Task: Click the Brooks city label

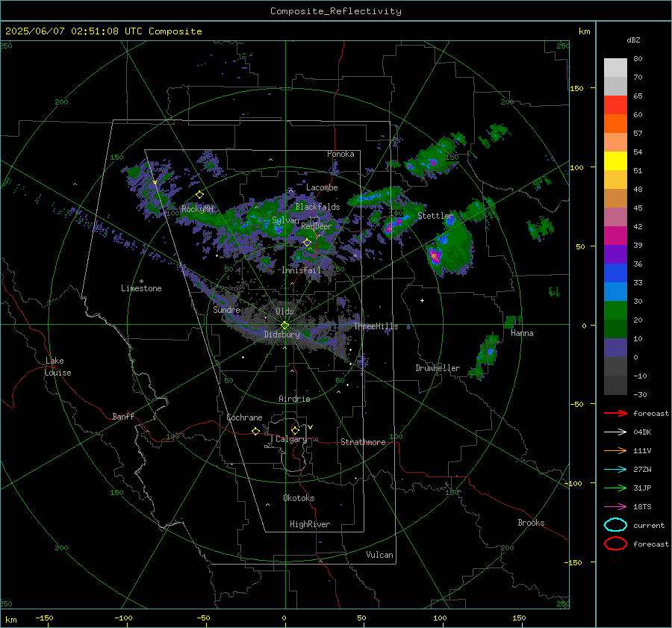Action: pos(531,523)
